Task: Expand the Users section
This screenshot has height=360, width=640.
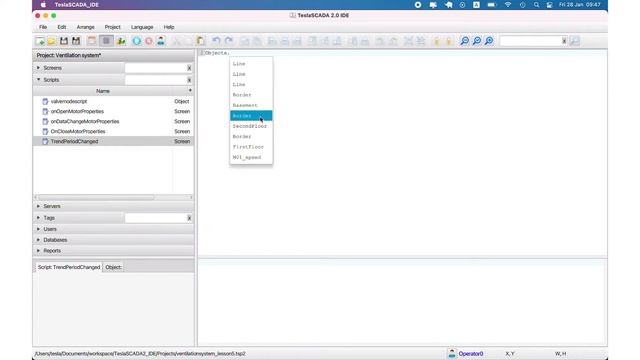Action: [38, 229]
